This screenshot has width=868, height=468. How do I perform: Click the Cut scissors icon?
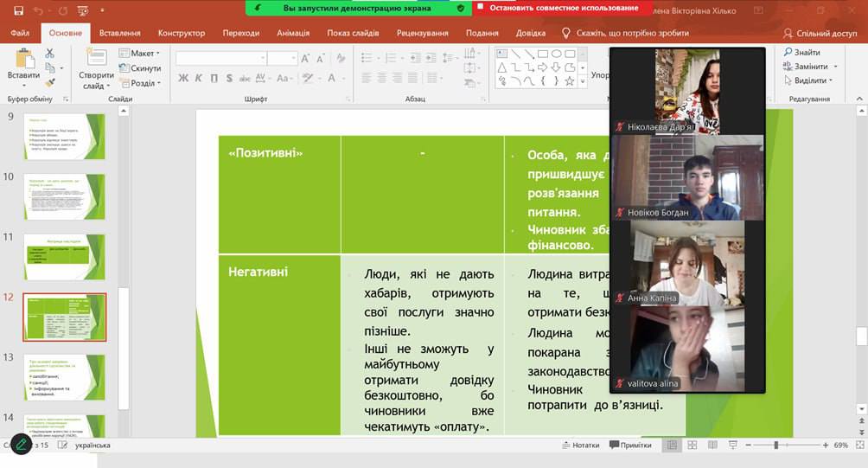[50, 54]
